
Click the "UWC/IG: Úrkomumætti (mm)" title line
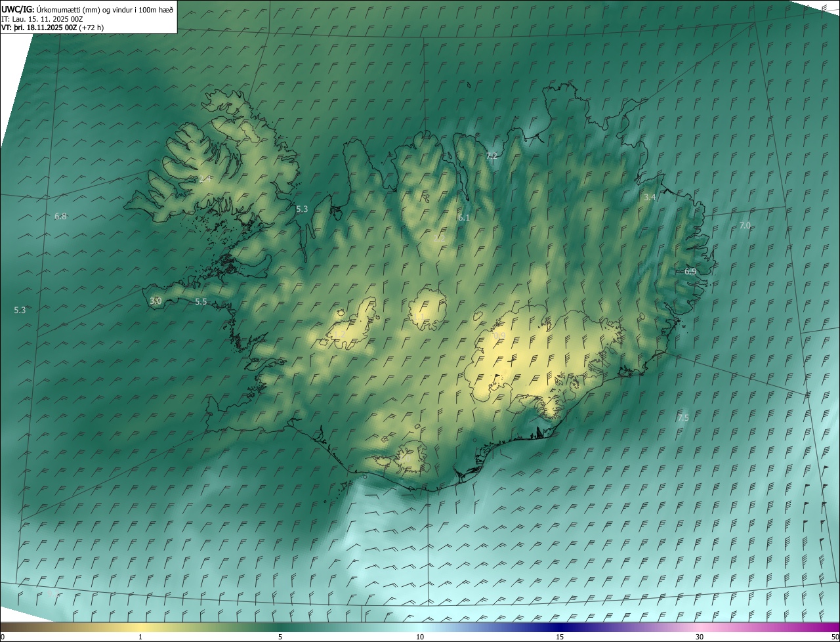click(x=87, y=9)
